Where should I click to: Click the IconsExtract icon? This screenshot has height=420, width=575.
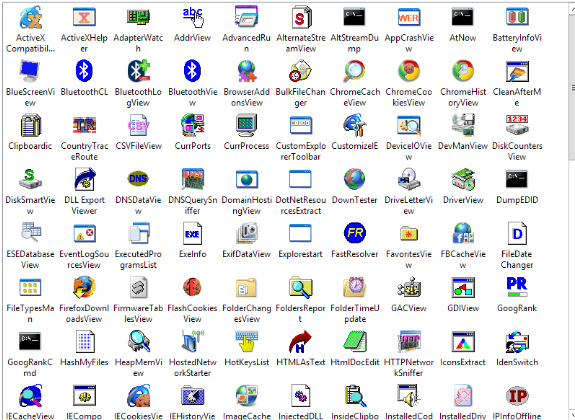pos(463,341)
